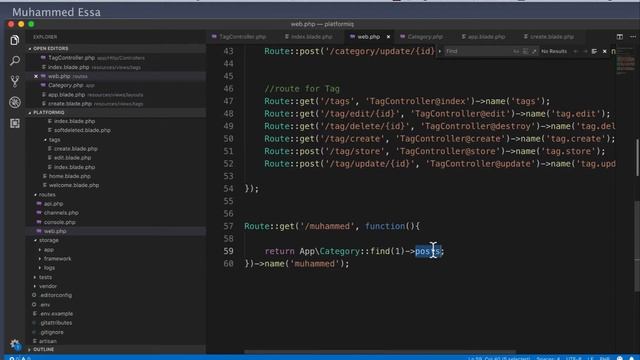Open index.blade.php in Open Editors list
The width and height of the screenshot is (640, 360).
(x=68, y=67)
